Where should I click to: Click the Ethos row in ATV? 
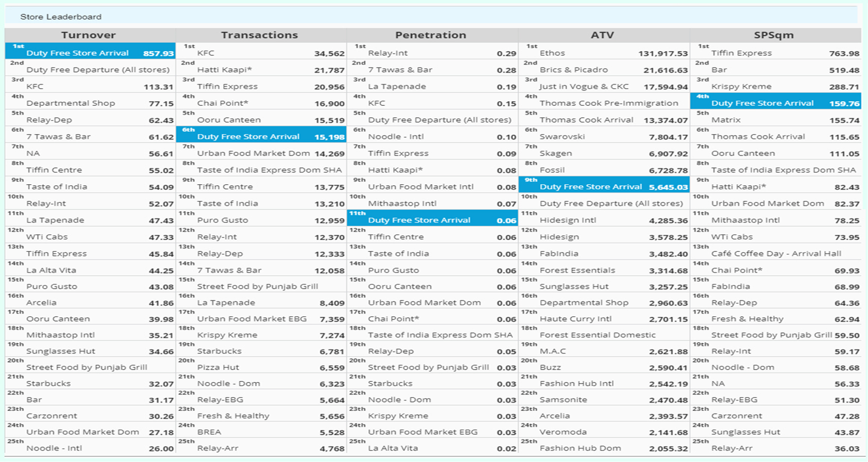pyautogui.click(x=552, y=53)
